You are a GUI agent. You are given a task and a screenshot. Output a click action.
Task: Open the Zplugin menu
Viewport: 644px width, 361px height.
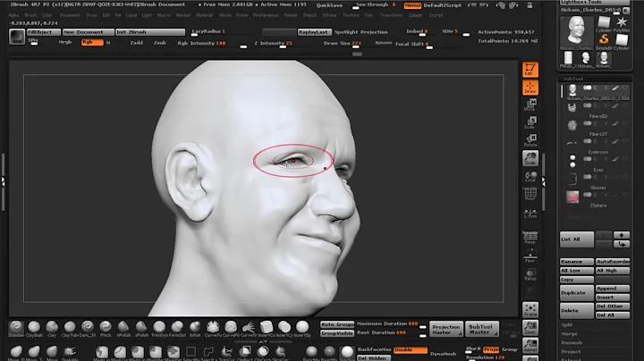[x=415, y=15]
